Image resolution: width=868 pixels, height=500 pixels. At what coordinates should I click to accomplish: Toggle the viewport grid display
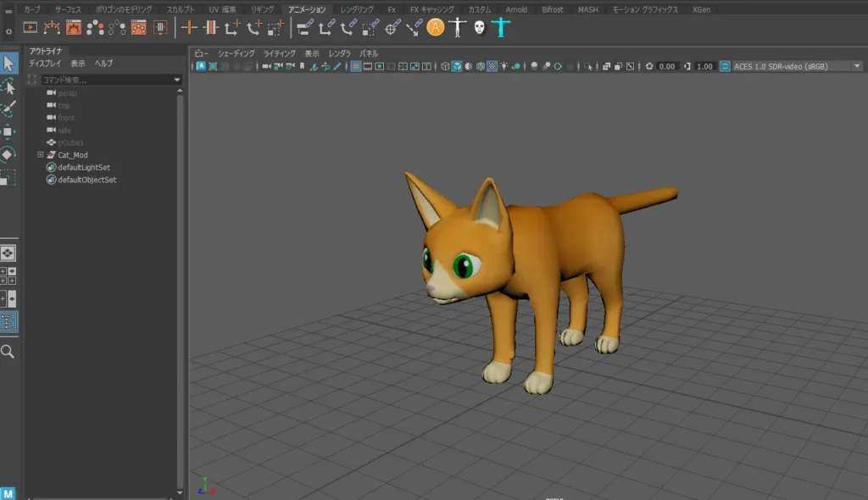356,66
